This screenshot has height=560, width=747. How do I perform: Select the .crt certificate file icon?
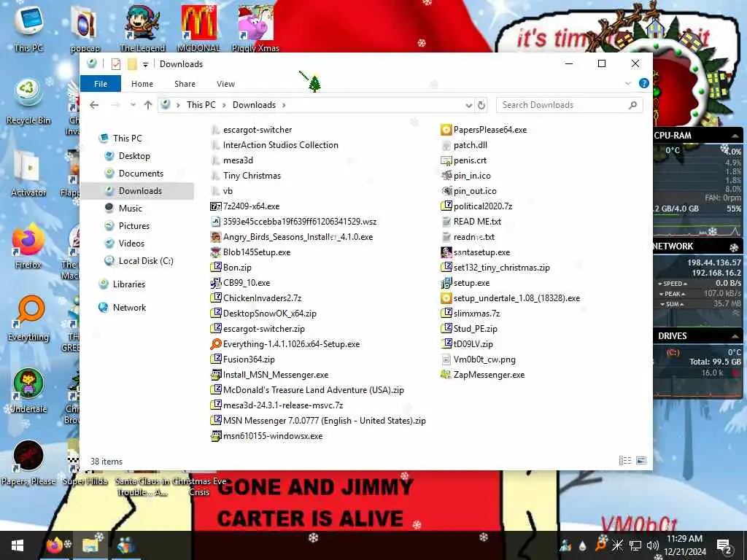click(446, 160)
